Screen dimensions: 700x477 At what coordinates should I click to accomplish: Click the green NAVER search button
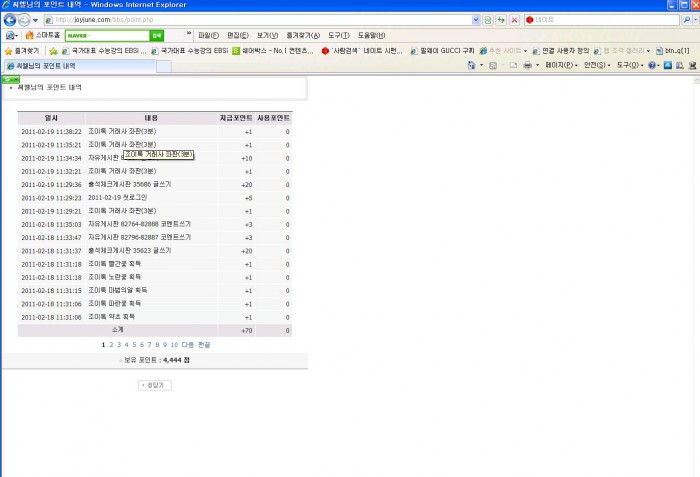[x=156, y=35]
